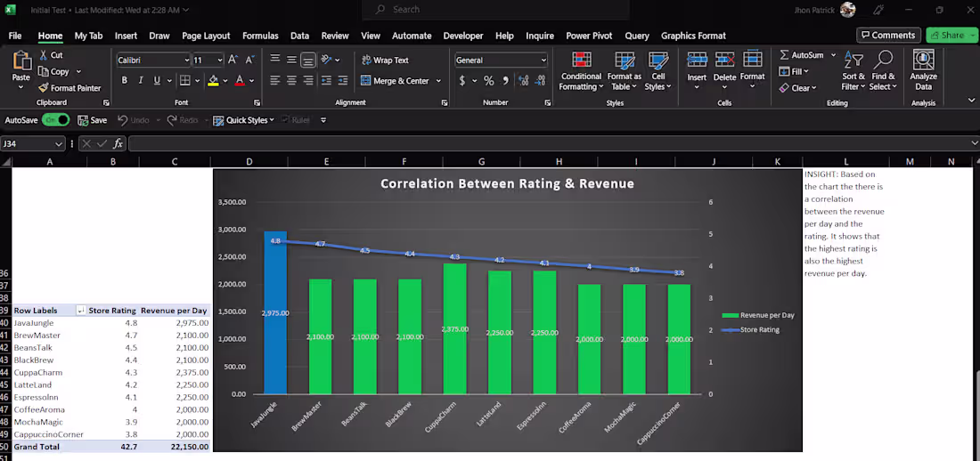Open the Row Labels filter dropdown
This screenshot has height=461, width=980.
(x=80, y=311)
